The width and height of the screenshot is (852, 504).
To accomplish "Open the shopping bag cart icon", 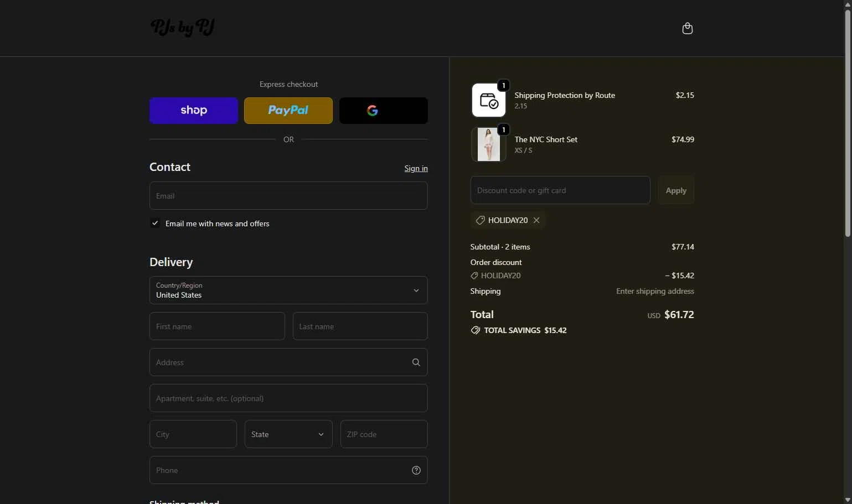I will [687, 28].
